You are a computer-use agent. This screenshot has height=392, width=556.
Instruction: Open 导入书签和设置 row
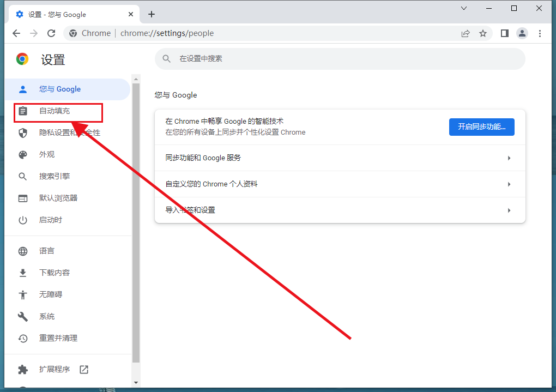point(340,210)
